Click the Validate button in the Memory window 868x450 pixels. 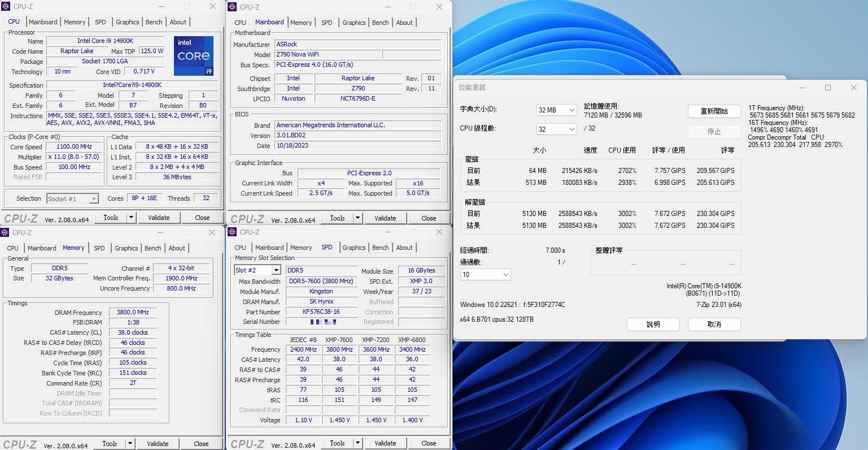pyautogui.click(x=158, y=444)
